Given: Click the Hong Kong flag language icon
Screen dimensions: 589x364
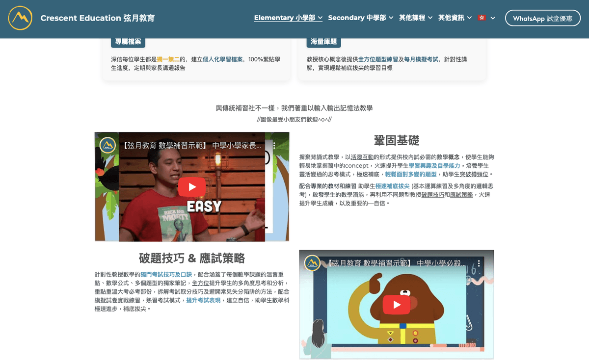Looking at the screenshot, I should [x=482, y=18].
